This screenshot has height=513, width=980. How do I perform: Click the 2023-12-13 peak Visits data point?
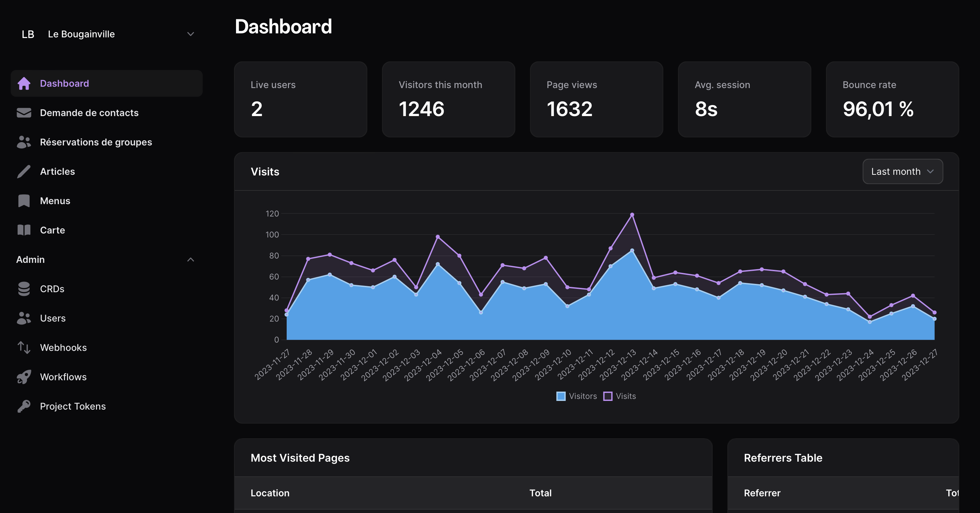tap(632, 214)
